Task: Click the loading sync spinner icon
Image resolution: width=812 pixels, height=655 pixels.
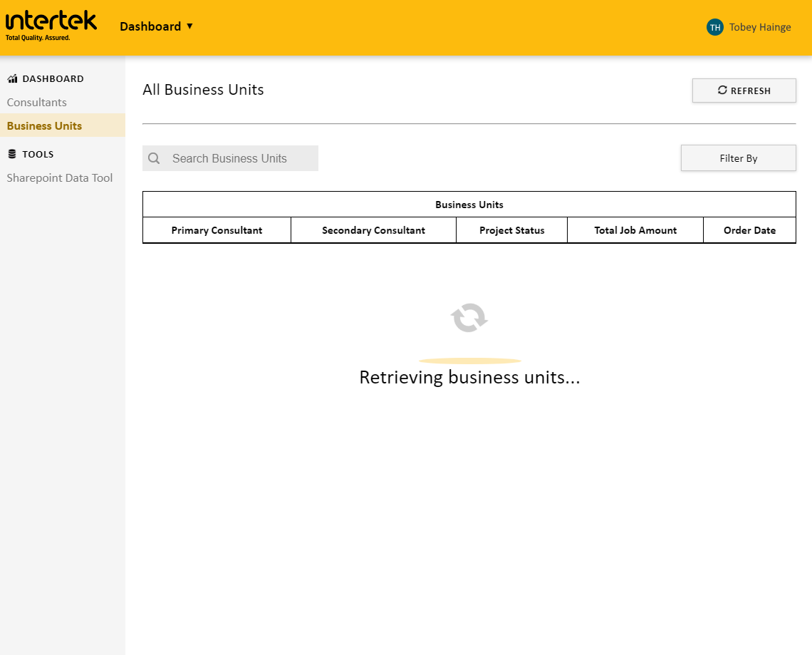Action: coord(469,318)
